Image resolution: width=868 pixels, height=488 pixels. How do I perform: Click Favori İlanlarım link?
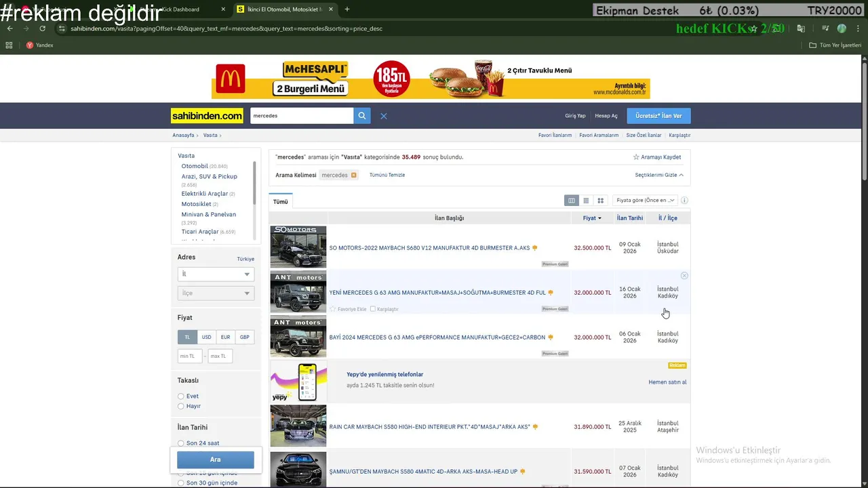pyautogui.click(x=555, y=136)
